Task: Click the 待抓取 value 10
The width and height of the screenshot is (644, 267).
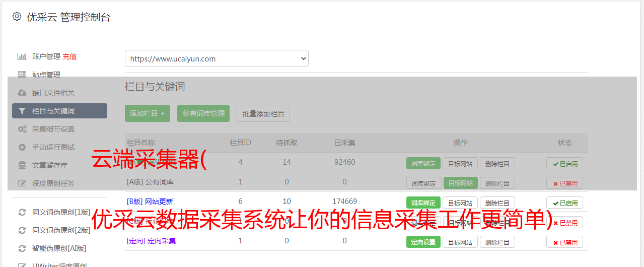Action: 287,202
